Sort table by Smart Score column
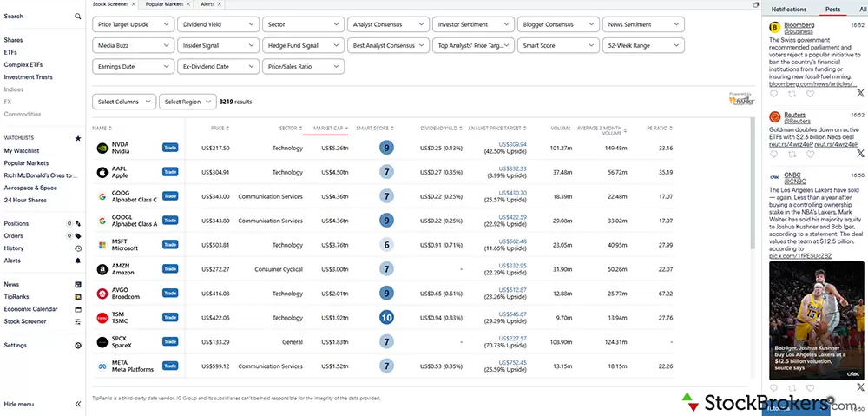This screenshot has height=416, width=868. [x=375, y=129]
